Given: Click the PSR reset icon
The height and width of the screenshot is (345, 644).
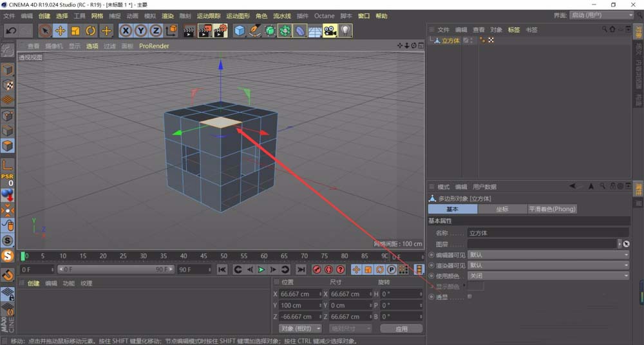Looking at the screenshot, I should 7,180.
